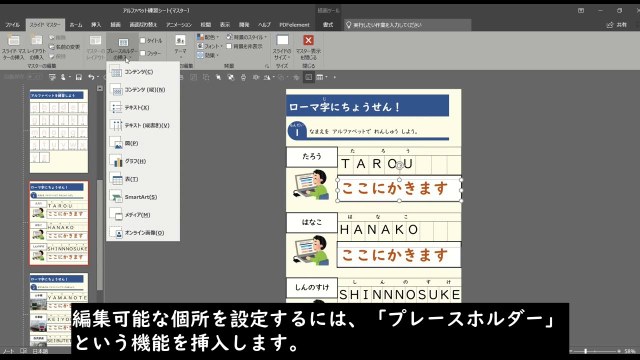Click the しんのすけ name label box
This screenshot has width=640, height=360.
click(312, 287)
